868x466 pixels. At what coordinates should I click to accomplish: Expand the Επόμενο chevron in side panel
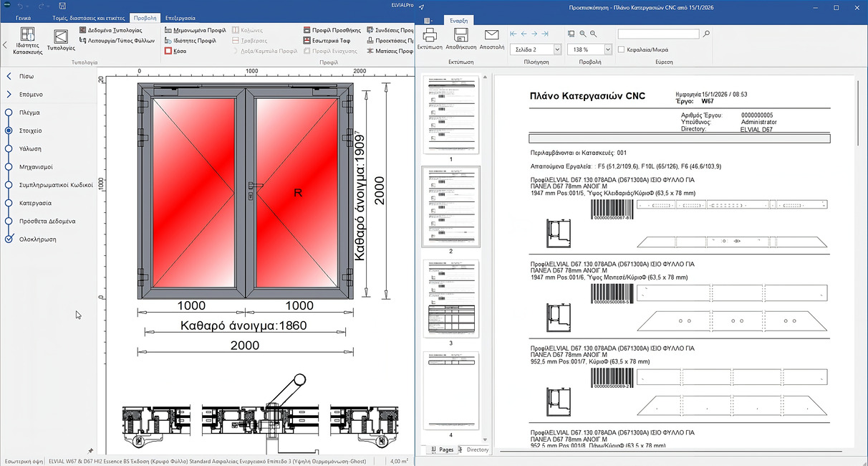tap(9, 94)
